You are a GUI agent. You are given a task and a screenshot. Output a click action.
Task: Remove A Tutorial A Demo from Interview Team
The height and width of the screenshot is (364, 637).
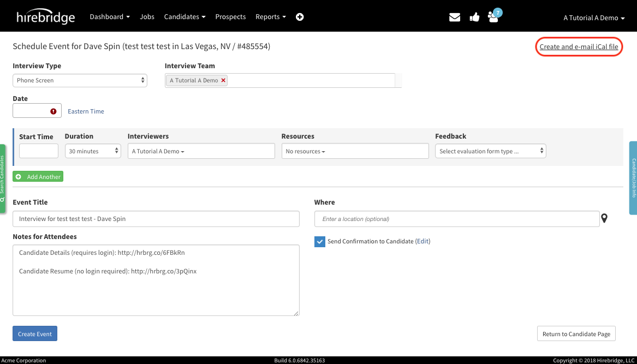[x=223, y=79]
